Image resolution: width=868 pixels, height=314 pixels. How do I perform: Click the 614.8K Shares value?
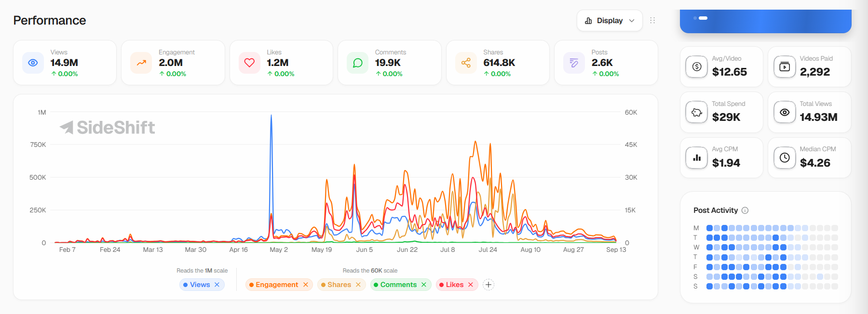499,63
